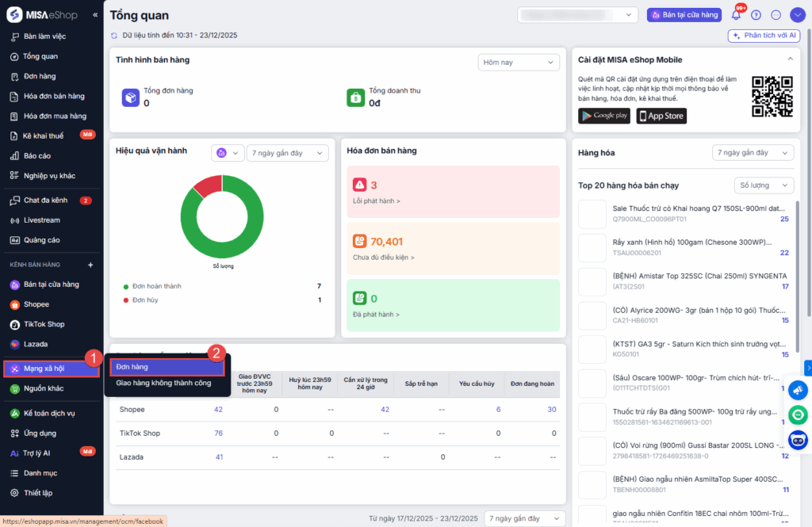Viewport: 812px width, 527px height.
Task: Open Kê khai thuế menu item
Action: click(43, 136)
